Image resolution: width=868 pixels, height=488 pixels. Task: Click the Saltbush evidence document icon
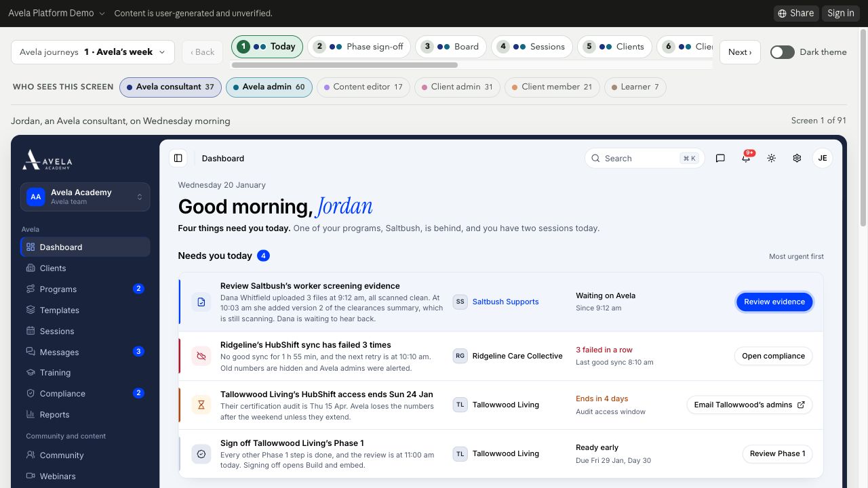coord(201,302)
